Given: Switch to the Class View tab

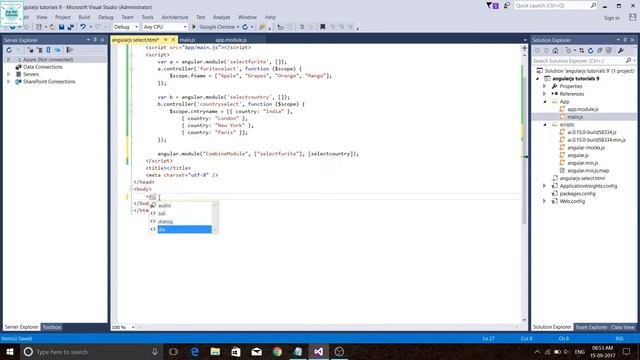Looking at the screenshot, I should point(622,327).
